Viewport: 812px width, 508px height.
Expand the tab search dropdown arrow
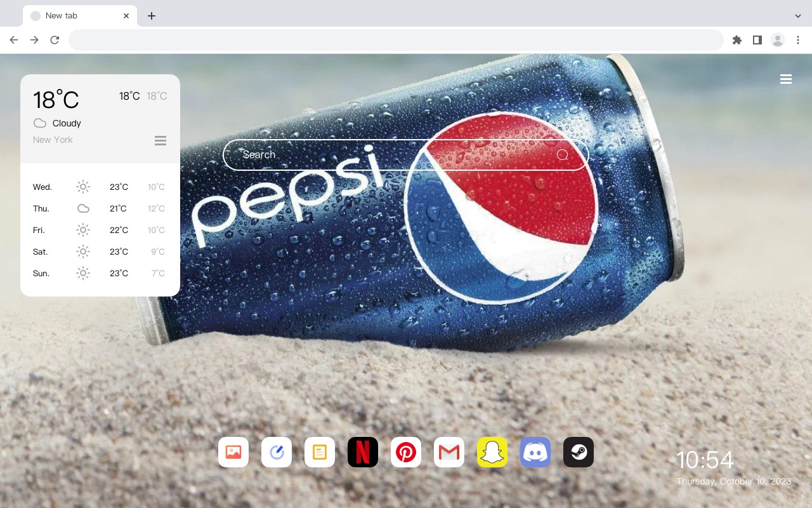coord(798,16)
